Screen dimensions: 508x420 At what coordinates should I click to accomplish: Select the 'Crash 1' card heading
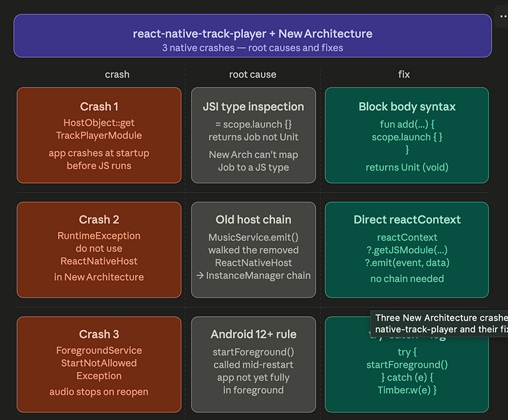click(99, 107)
